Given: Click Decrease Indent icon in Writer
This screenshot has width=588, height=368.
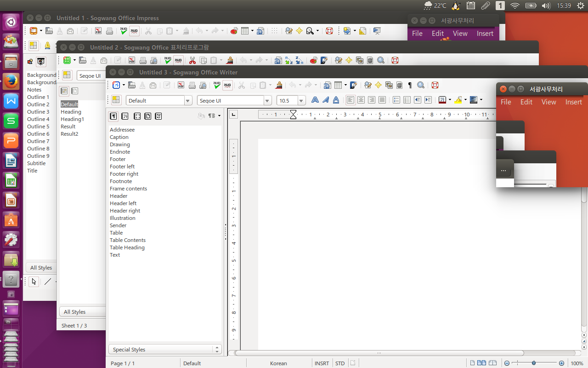Looking at the screenshot, I should click(418, 100).
